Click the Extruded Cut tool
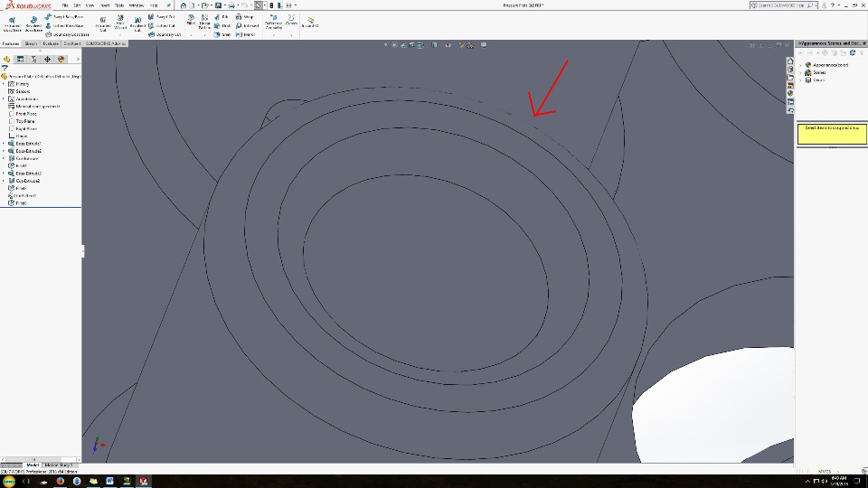Viewport: 868px width, 488px height. [103, 23]
